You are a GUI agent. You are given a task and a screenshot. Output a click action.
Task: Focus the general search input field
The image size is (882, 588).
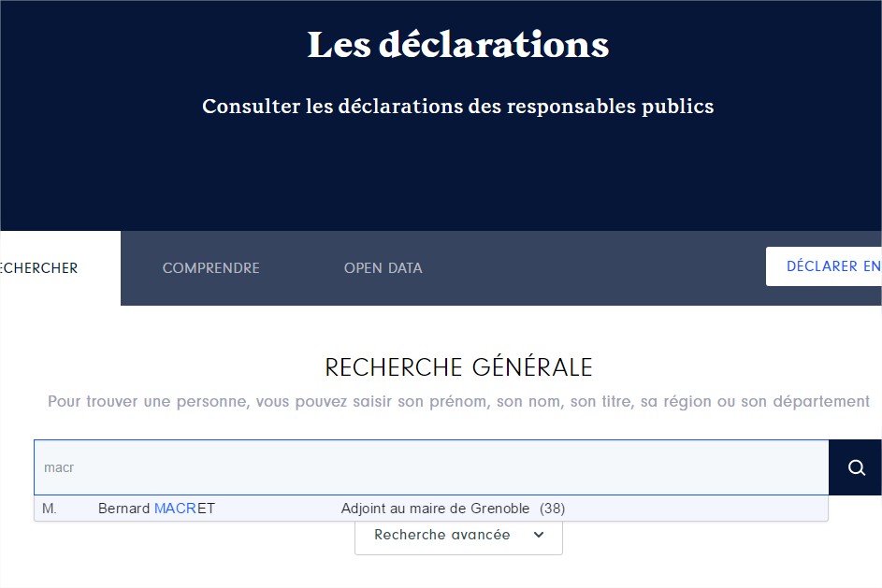(431, 467)
